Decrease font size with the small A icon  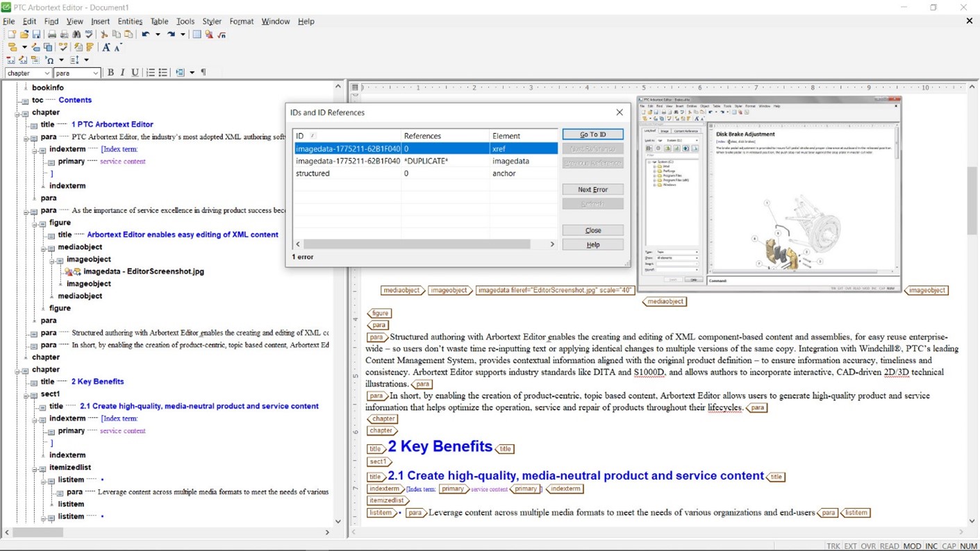pyautogui.click(x=118, y=47)
